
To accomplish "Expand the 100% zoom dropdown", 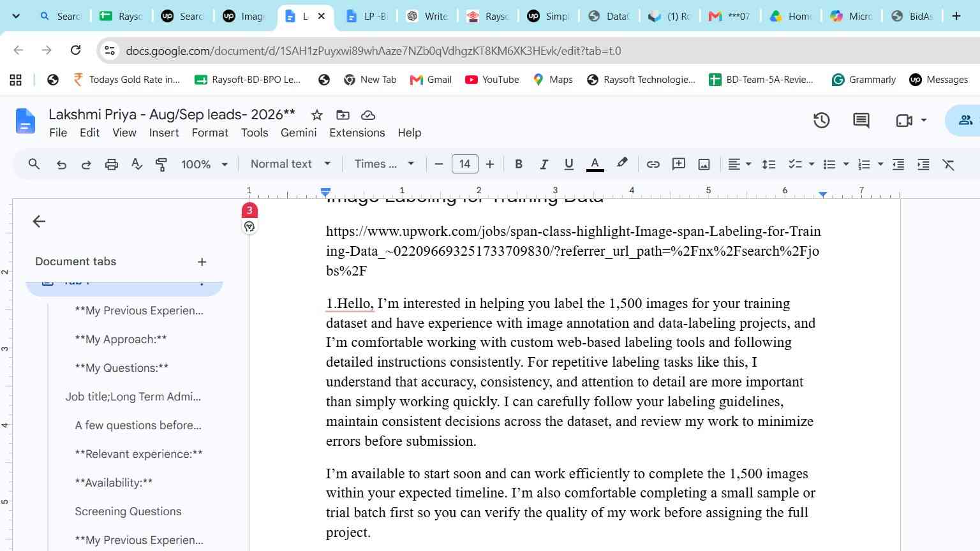I will tap(204, 165).
